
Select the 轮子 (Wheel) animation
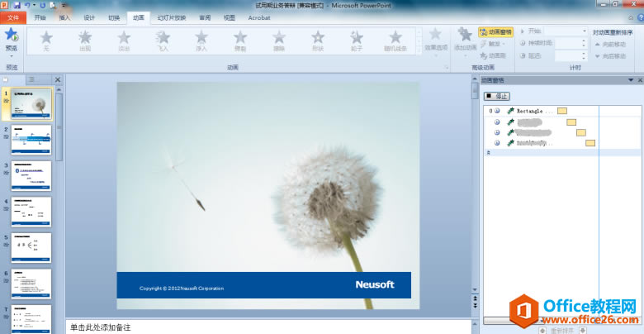357,41
